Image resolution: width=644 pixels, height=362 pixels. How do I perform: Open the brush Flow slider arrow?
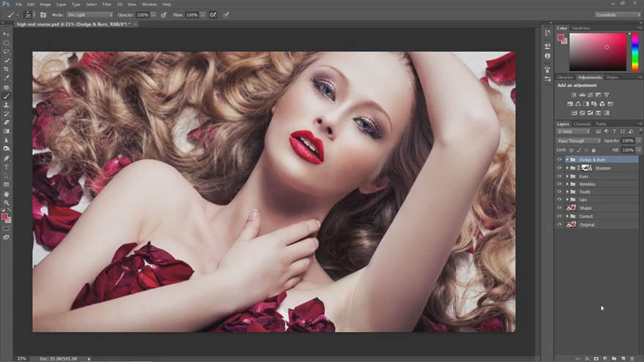pos(203,15)
